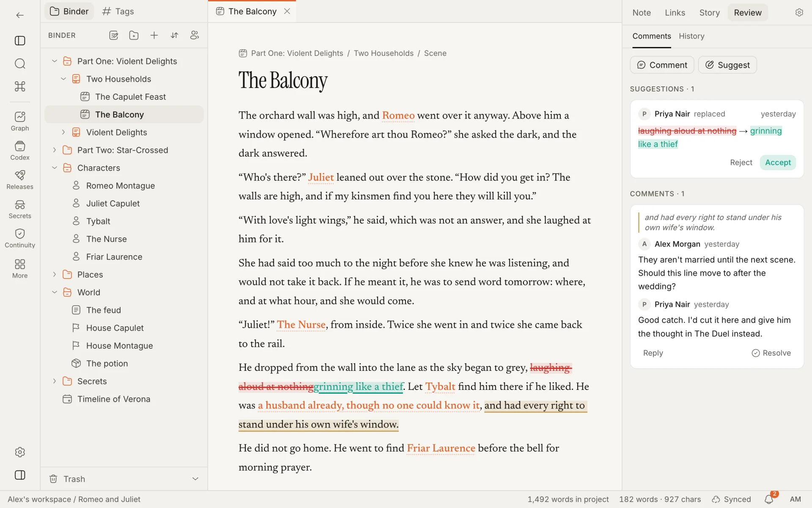Switch to the Note tab
Screen dimensions: 812x508
click(642, 13)
